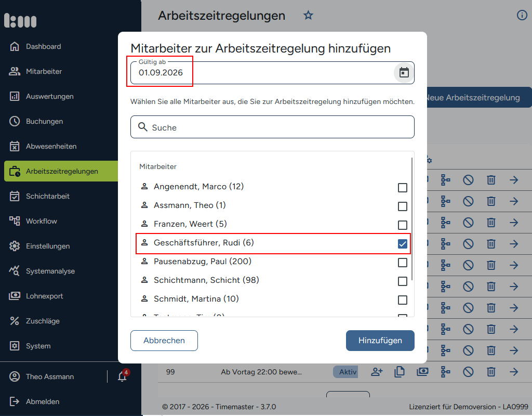
Task: Tick the checkbox for Pausenabzug, Paul (200)
Action: tap(403, 263)
